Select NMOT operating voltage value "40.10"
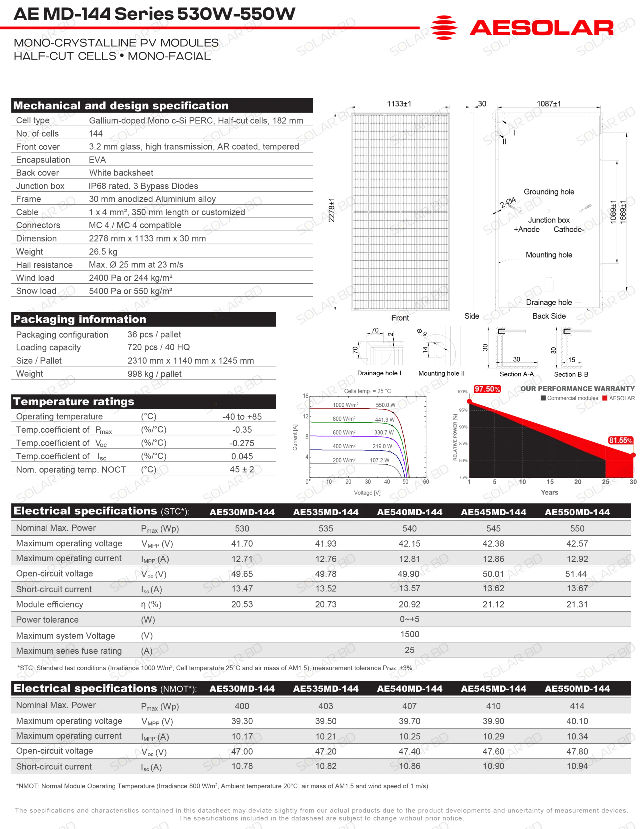644x829 pixels. 577,721
